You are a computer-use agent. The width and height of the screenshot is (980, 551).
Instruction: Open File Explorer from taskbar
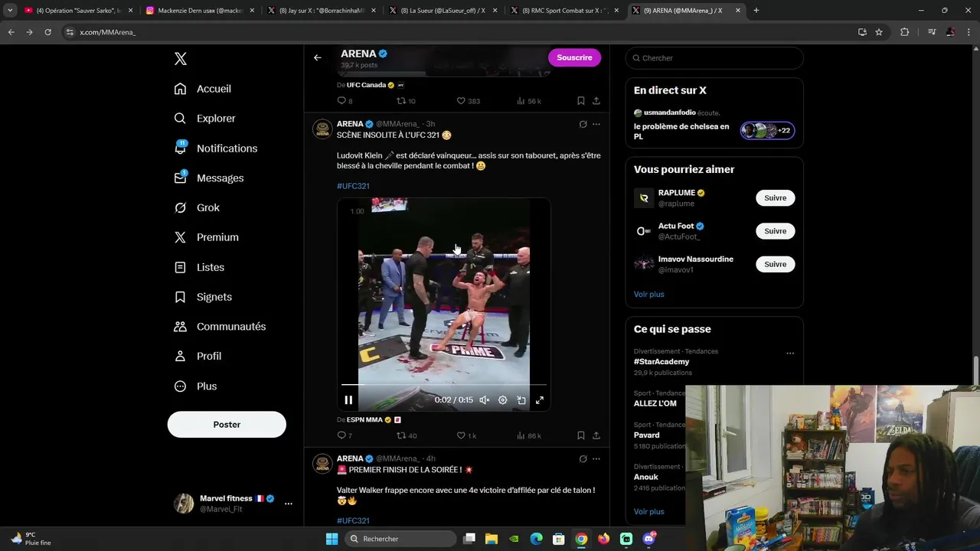click(x=492, y=539)
